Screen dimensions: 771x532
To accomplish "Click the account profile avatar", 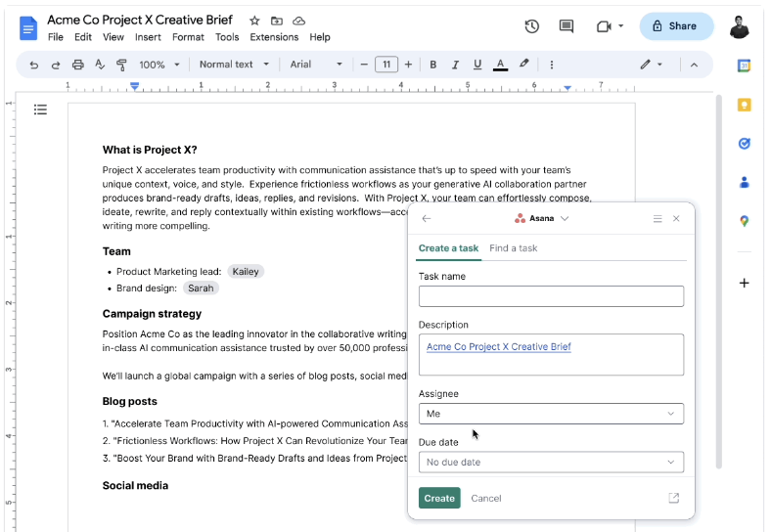I will point(739,27).
